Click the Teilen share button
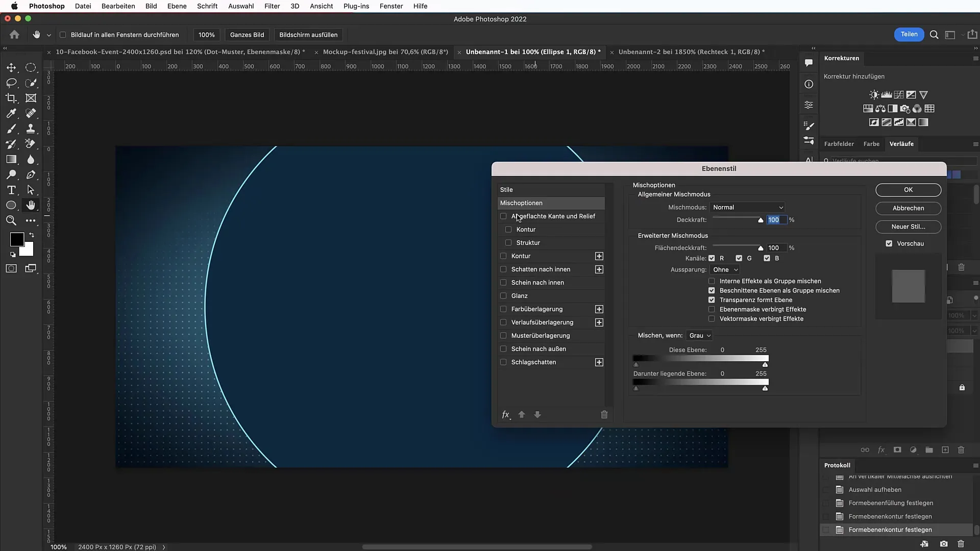Screen dimensions: 980x551 909,34
